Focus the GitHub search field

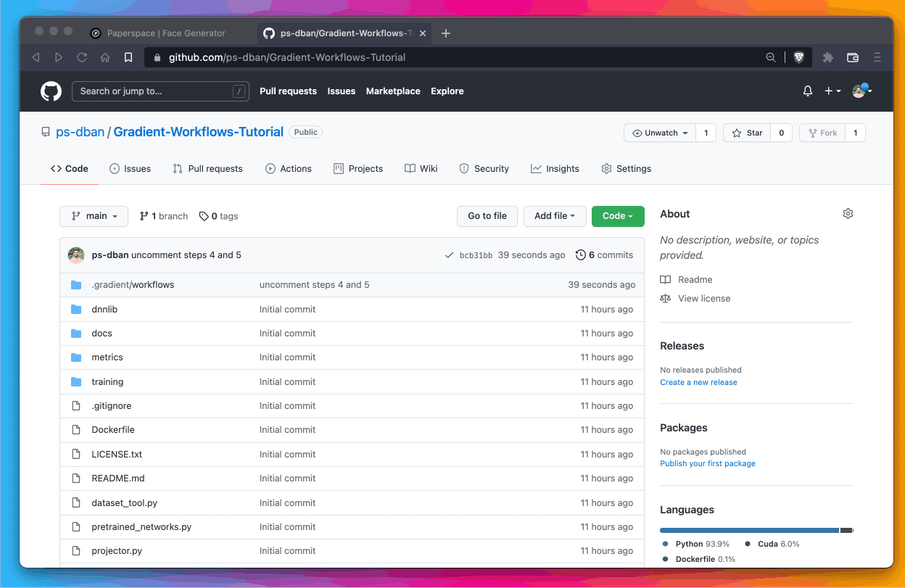pos(160,91)
